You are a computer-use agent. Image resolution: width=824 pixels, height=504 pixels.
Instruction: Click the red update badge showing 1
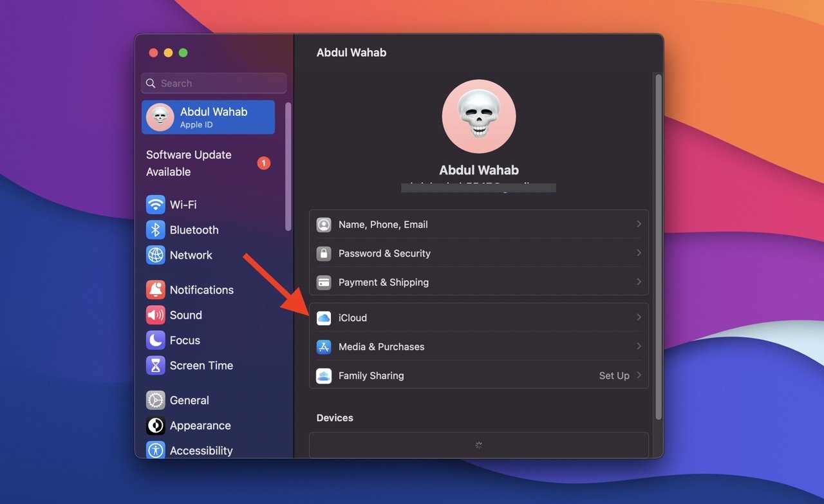click(264, 163)
